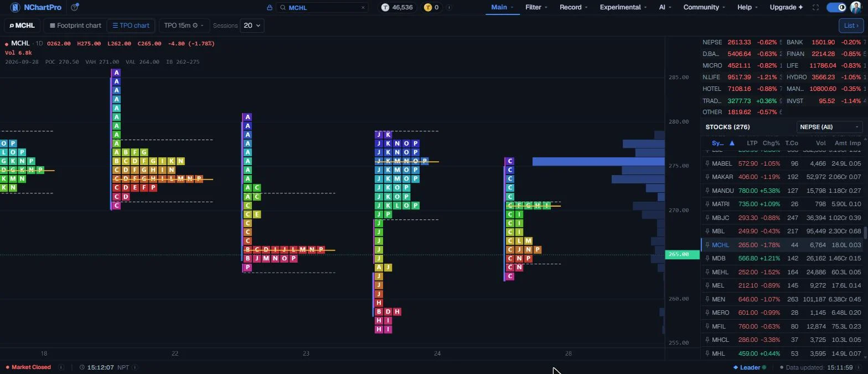Open the Filter menu
The height and width of the screenshot is (374, 868).
click(536, 7)
